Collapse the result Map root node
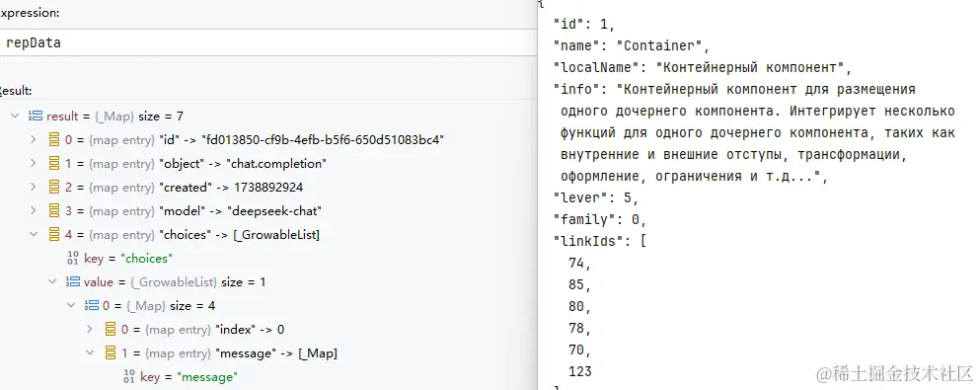The width and height of the screenshot is (980, 390). tap(15, 117)
